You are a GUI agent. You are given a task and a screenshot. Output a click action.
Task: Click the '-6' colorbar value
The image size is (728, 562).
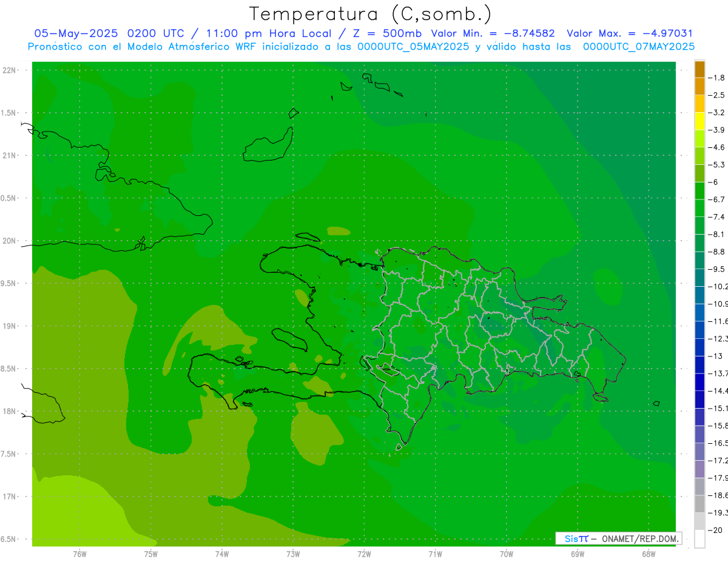point(713,182)
